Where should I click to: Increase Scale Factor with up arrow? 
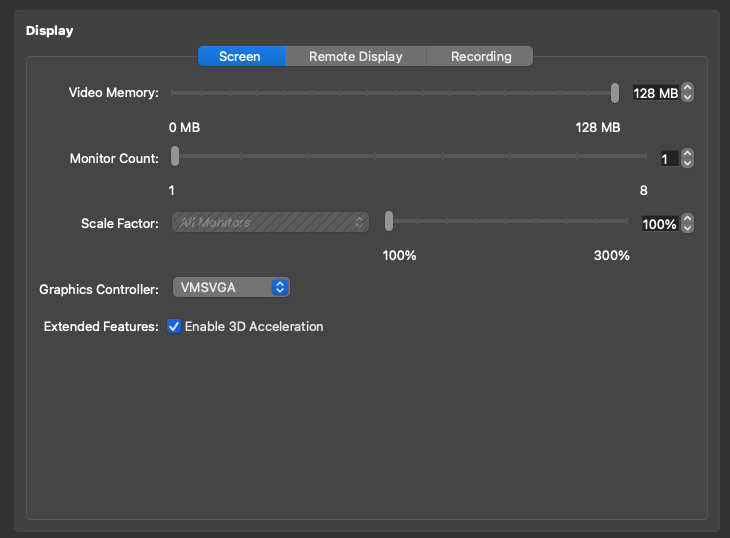[687, 219]
